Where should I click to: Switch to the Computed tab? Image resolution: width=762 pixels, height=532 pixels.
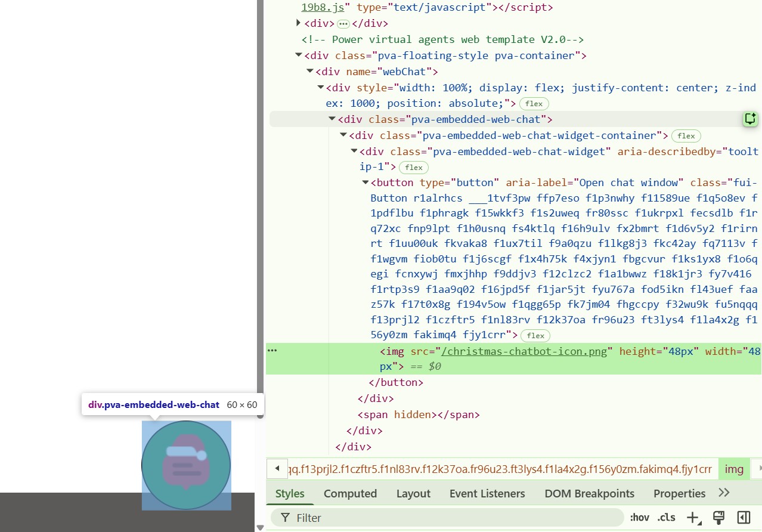(x=350, y=493)
